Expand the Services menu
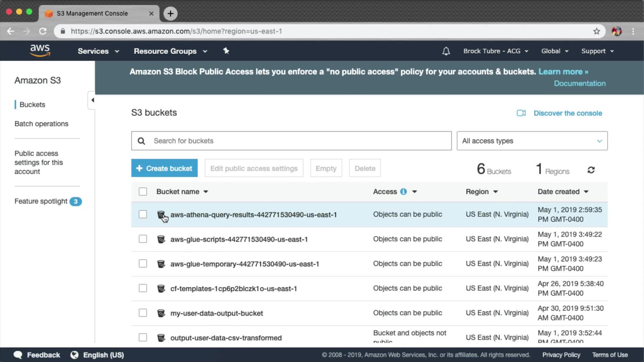The width and height of the screenshot is (644, 362). click(98, 51)
